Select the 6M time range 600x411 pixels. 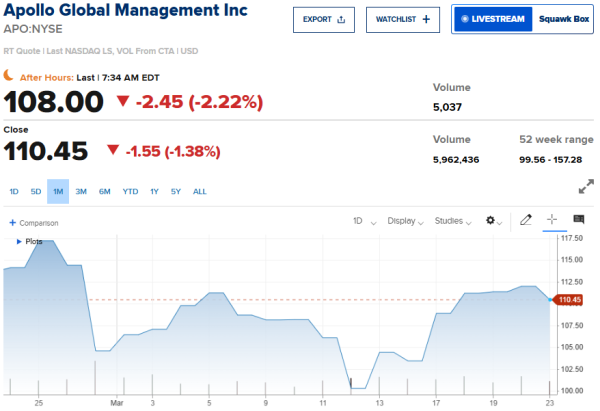105,191
